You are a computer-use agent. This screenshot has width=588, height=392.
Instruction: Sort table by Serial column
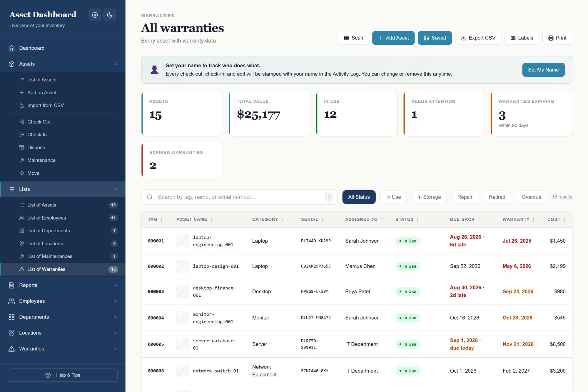point(312,220)
